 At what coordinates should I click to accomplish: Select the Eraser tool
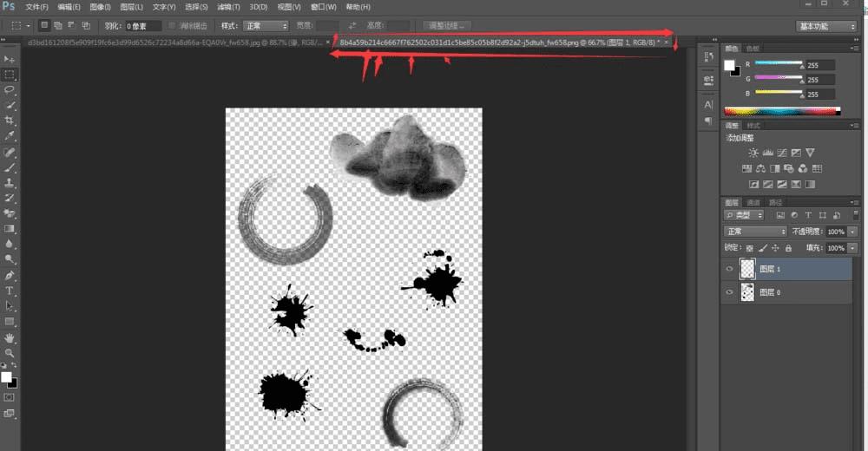click(x=10, y=213)
